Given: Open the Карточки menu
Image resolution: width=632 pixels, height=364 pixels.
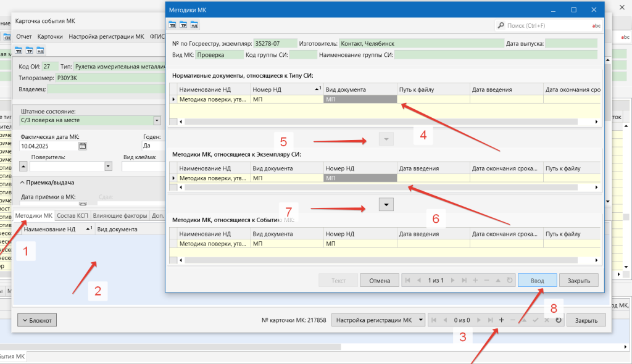Looking at the screenshot, I should pyautogui.click(x=50, y=36).
